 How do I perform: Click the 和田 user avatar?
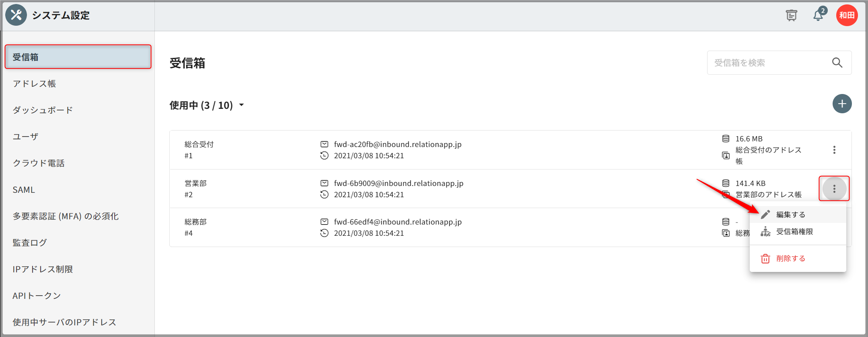[x=847, y=15]
